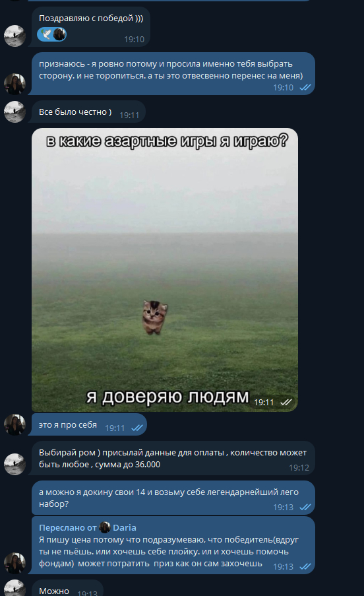Screen dimensions: 364x596
Task: Click the message about легендарнейший лего набор
Action: click(173, 498)
